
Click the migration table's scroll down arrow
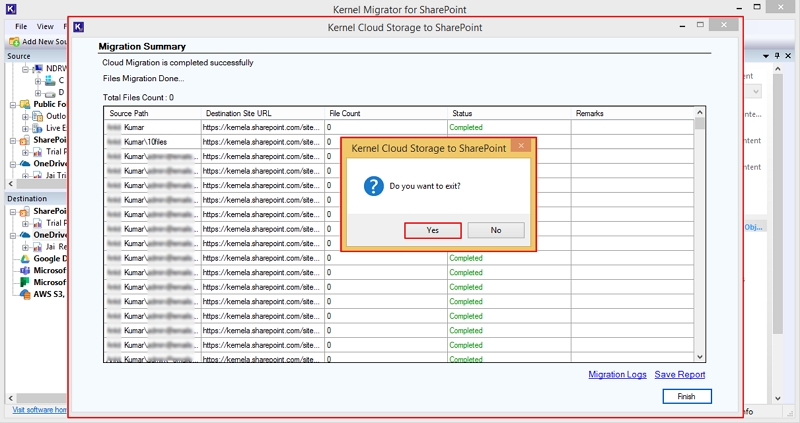699,357
